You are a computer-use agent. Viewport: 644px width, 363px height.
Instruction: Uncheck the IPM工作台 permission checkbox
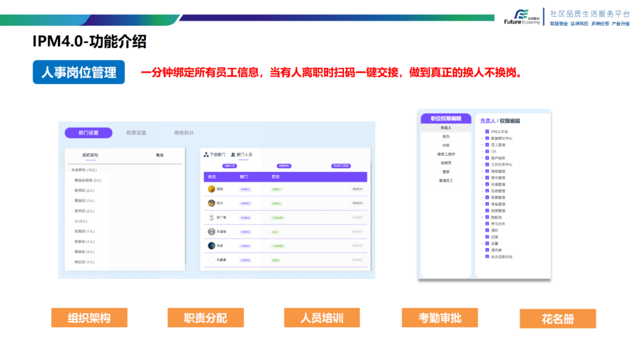(x=487, y=132)
